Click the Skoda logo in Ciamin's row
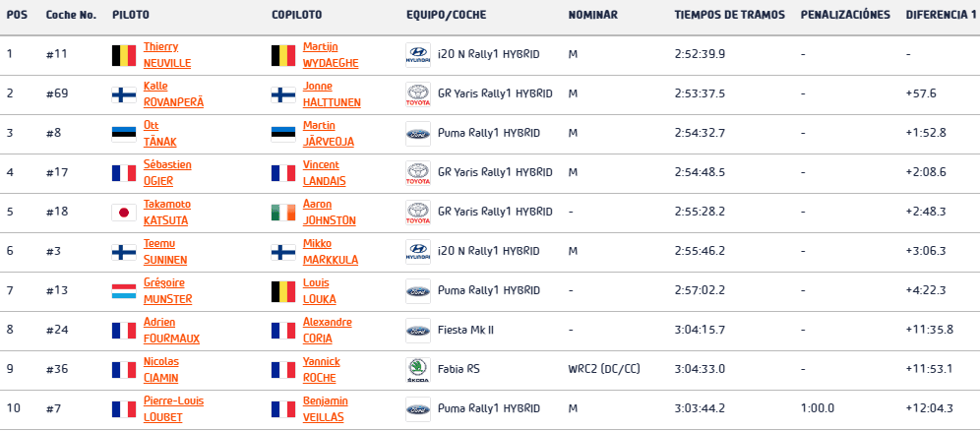980x431 pixels. tap(417, 370)
